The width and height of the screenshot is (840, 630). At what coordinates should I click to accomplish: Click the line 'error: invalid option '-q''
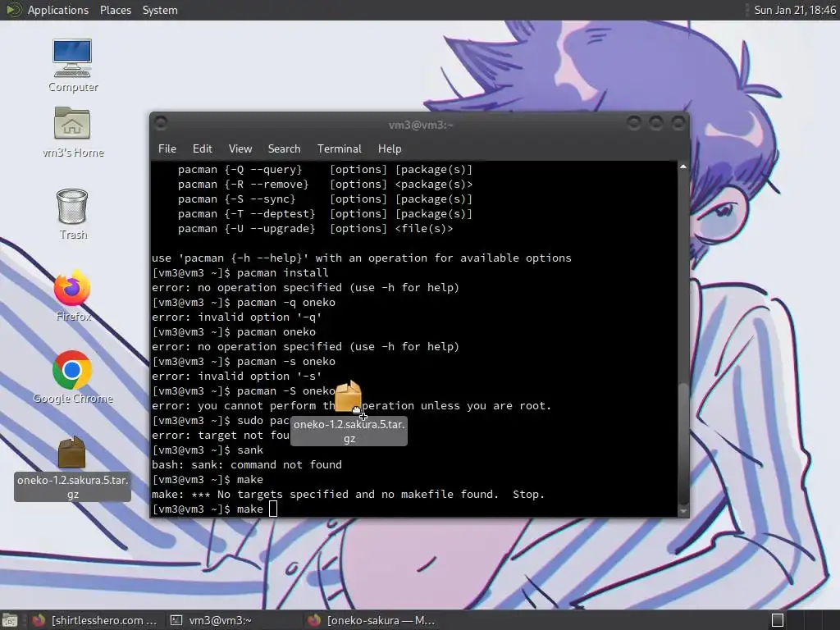(237, 317)
